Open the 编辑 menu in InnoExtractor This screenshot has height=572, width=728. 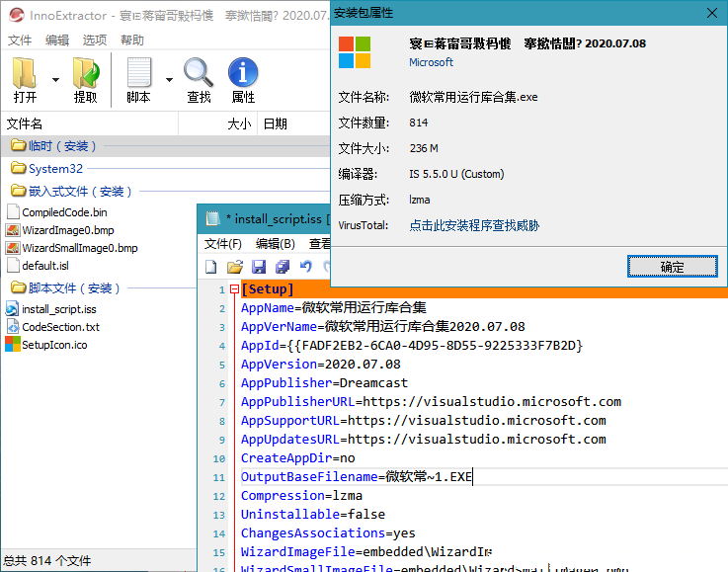(x=57, y=41)
